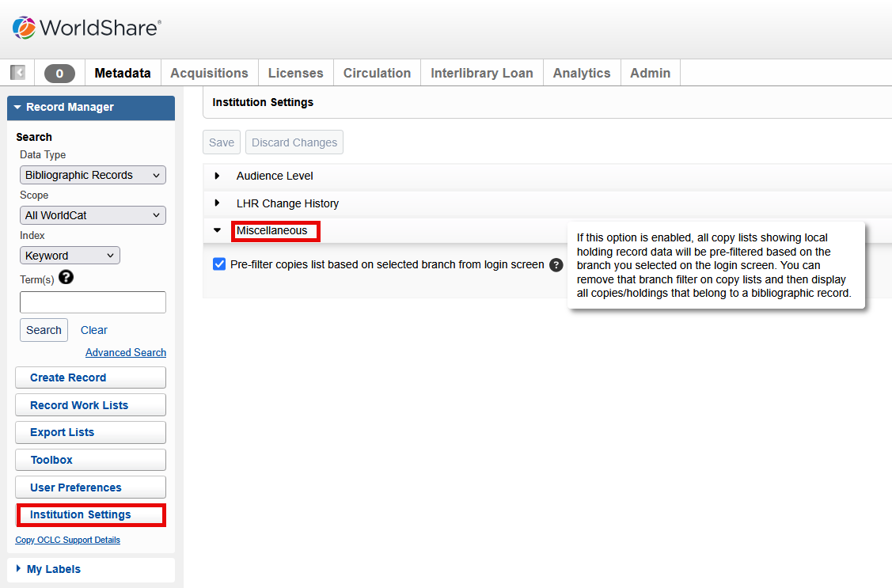Open the Scope dropdown showing All WorldCat
The width and height of the screenshot is (892, 588).
point(93,215)
